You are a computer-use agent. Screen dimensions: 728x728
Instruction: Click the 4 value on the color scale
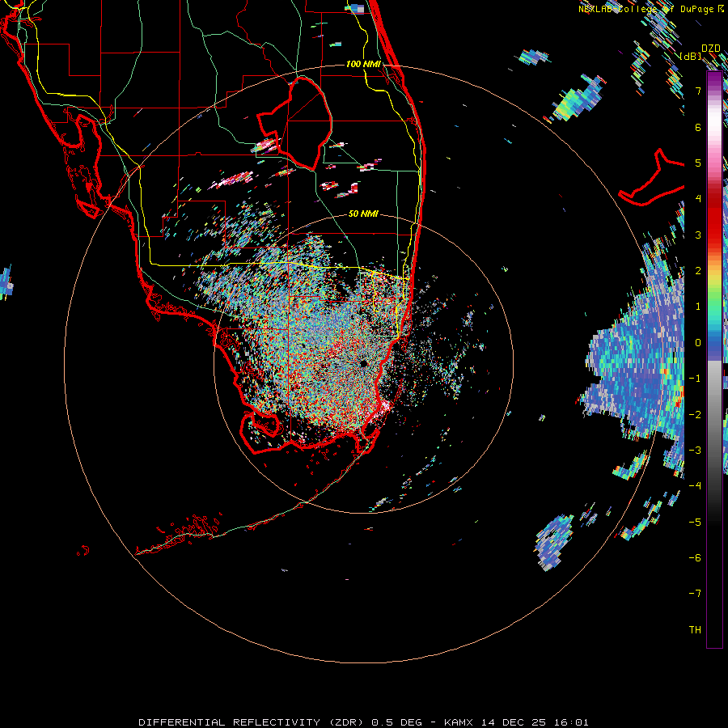[698, 199]
